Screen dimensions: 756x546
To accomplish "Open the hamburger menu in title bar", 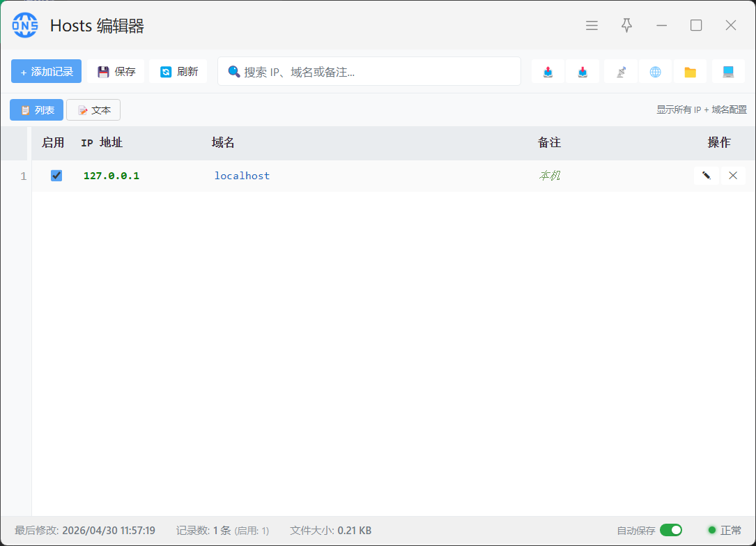I will tap(592, 26).
